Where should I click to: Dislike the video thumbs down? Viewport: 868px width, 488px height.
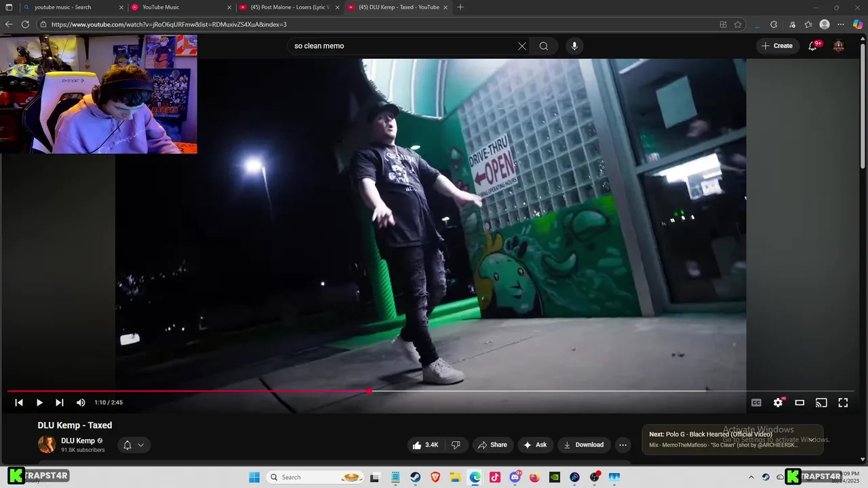coord(456,445)
